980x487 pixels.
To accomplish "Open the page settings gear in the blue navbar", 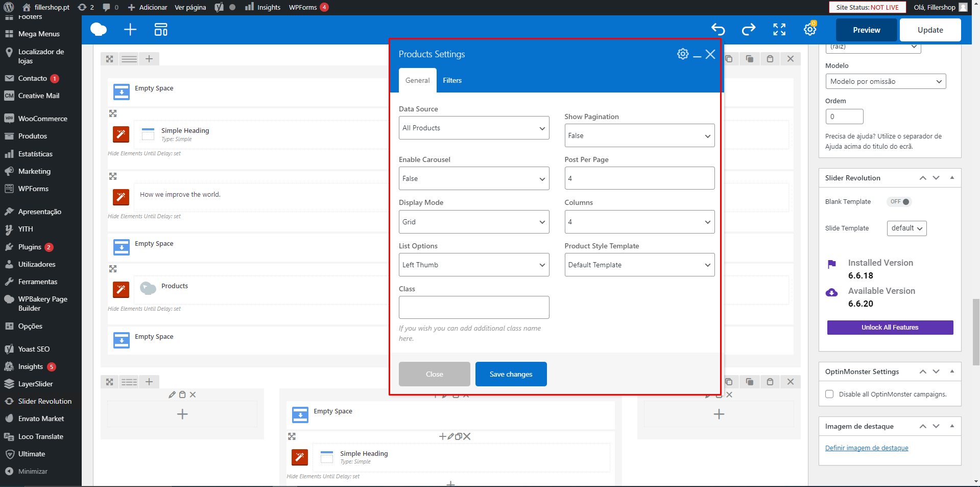I will [x=810, y=29].
